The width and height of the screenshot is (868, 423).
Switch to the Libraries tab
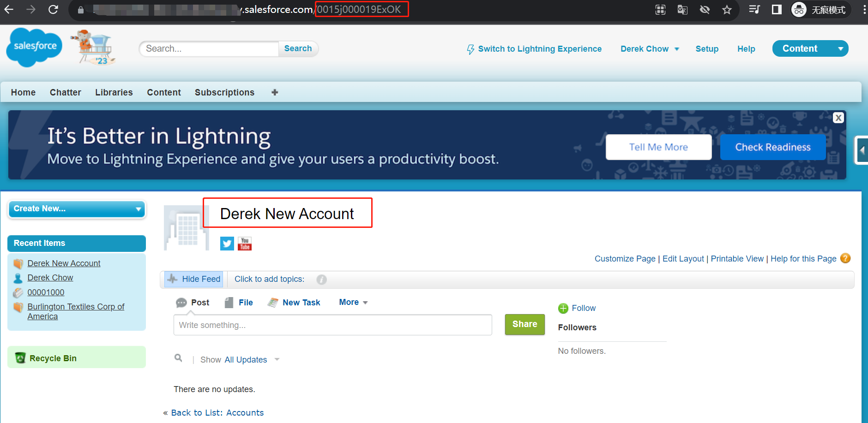click(114, 92)
